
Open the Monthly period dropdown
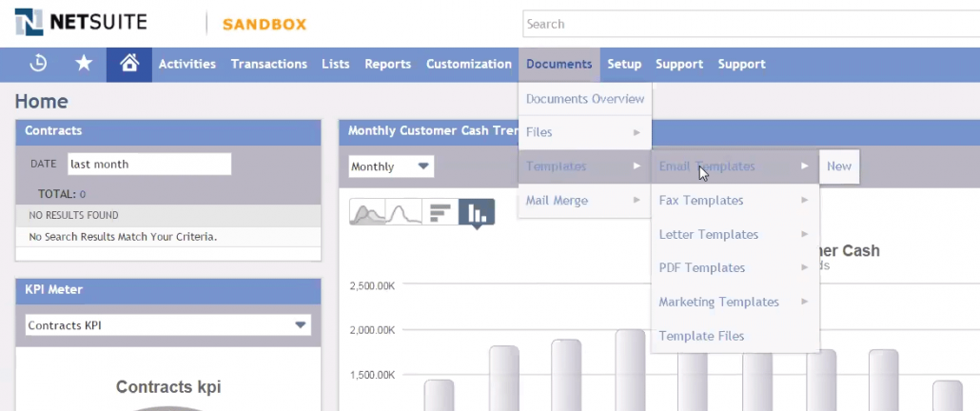click(x=391, y=166)
